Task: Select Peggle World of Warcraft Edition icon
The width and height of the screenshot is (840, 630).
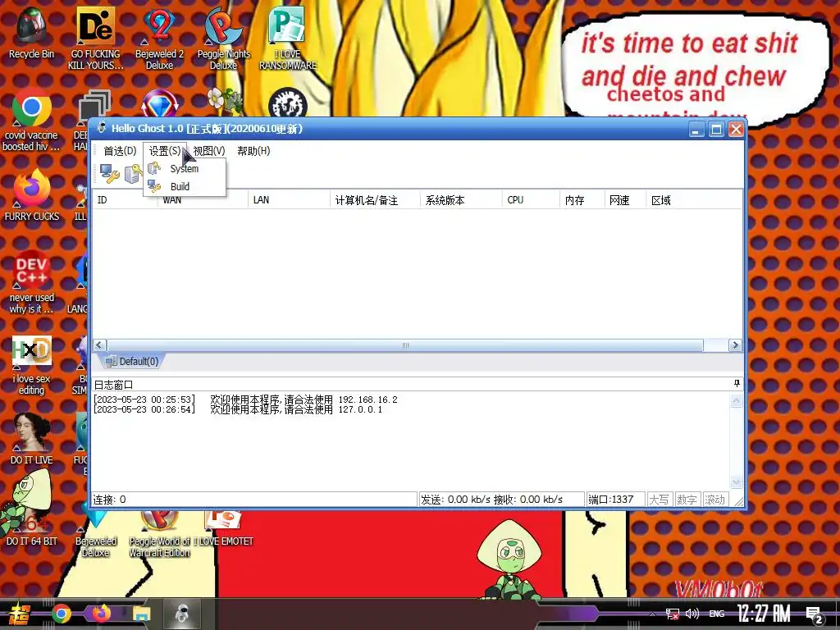Action: (x=159, y=535)
